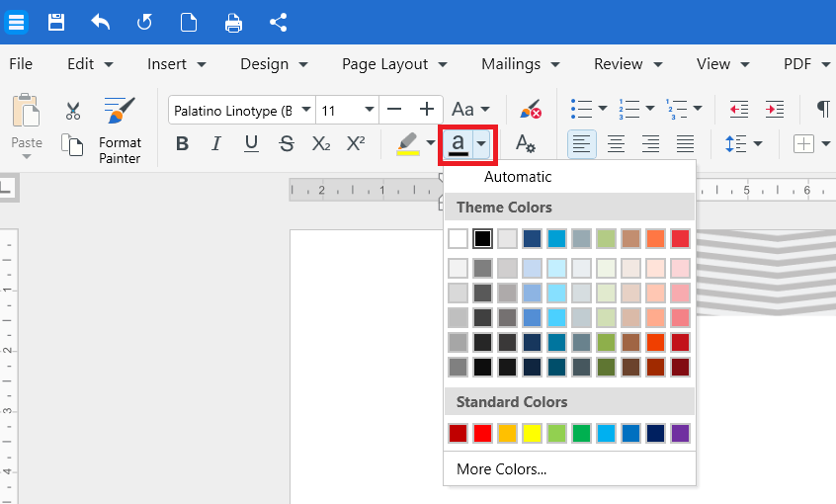836x504 pixels.
Task: Justify the text alignment
Action: [685, 144]
